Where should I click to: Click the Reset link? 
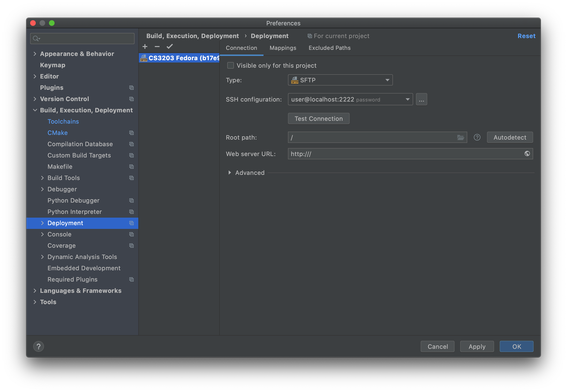tap(526, 36)
